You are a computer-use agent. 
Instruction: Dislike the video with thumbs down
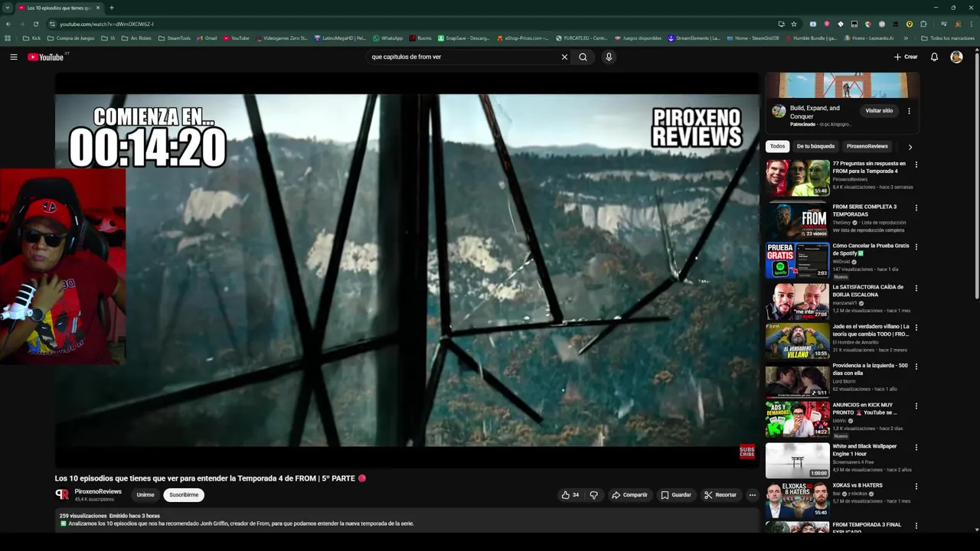[x=593, y=495]
